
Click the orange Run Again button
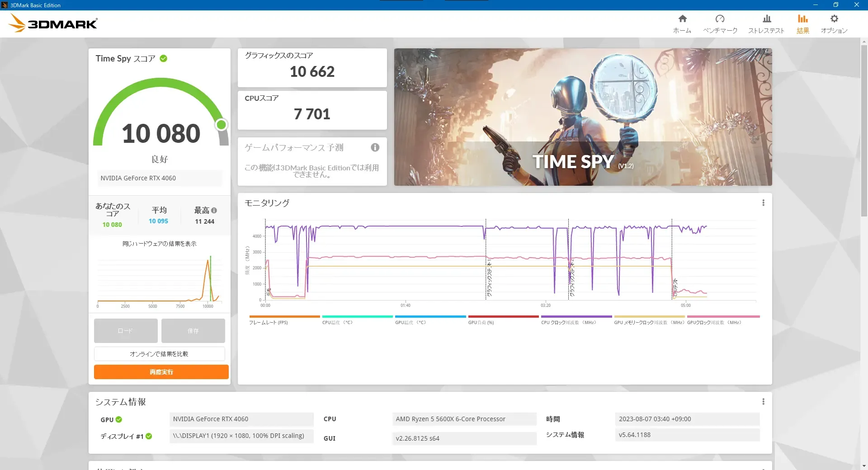(x=161, y=372)
